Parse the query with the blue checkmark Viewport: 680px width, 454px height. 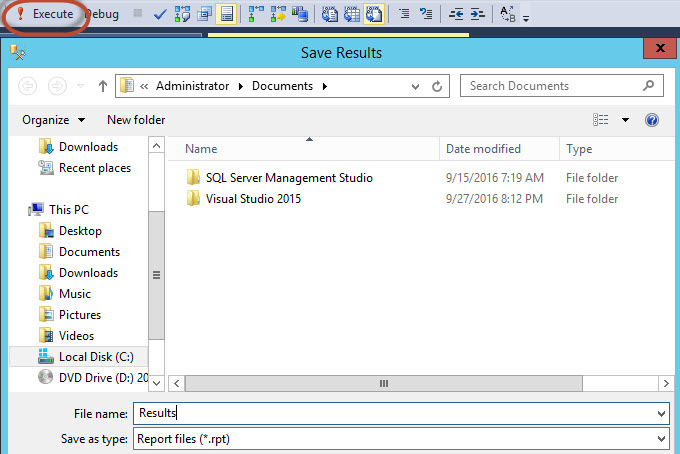point(160,14)
